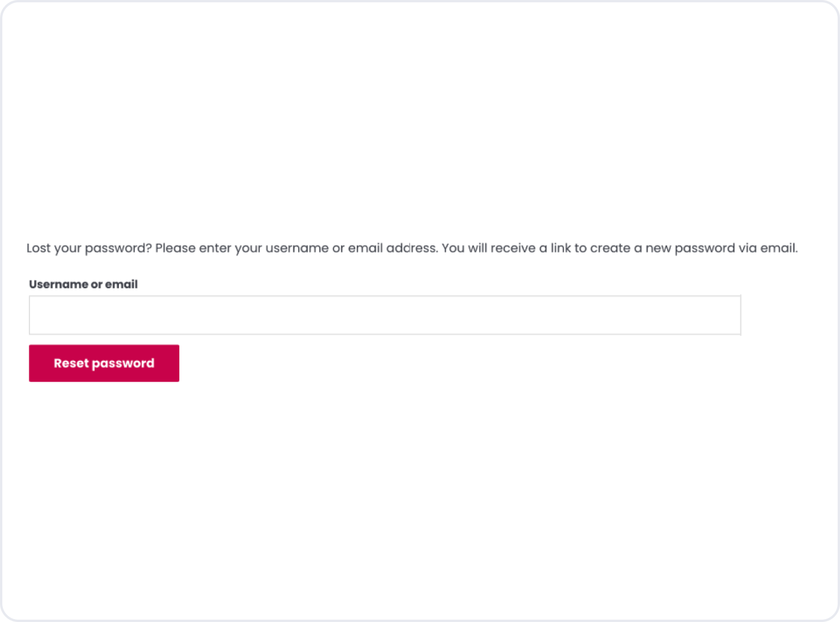Click the word 'receive' in the instructions
Image resolution: width=840 pixels, height=622 pixels.
click(x=513, y=248)
